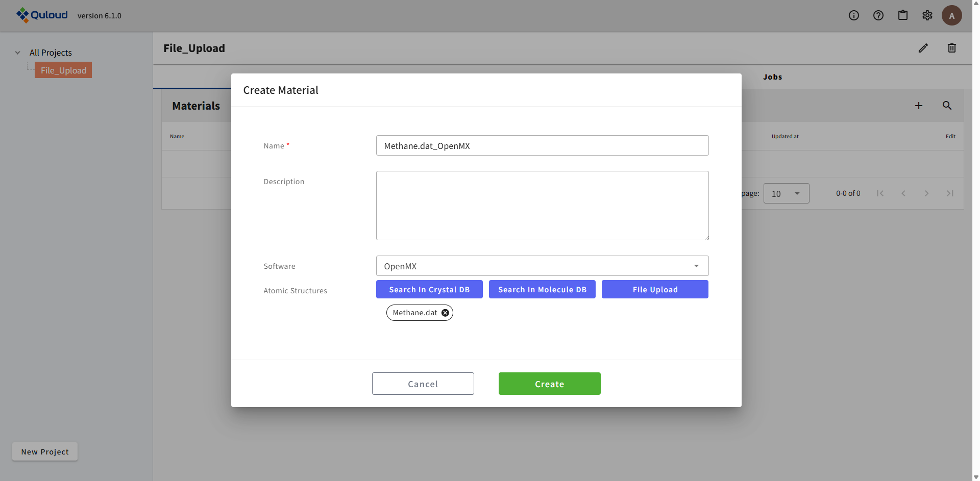This screenshot has height=481, width=980.
Task: Remove the Methane.dat file chip
Action: click(x=445, y=313)
